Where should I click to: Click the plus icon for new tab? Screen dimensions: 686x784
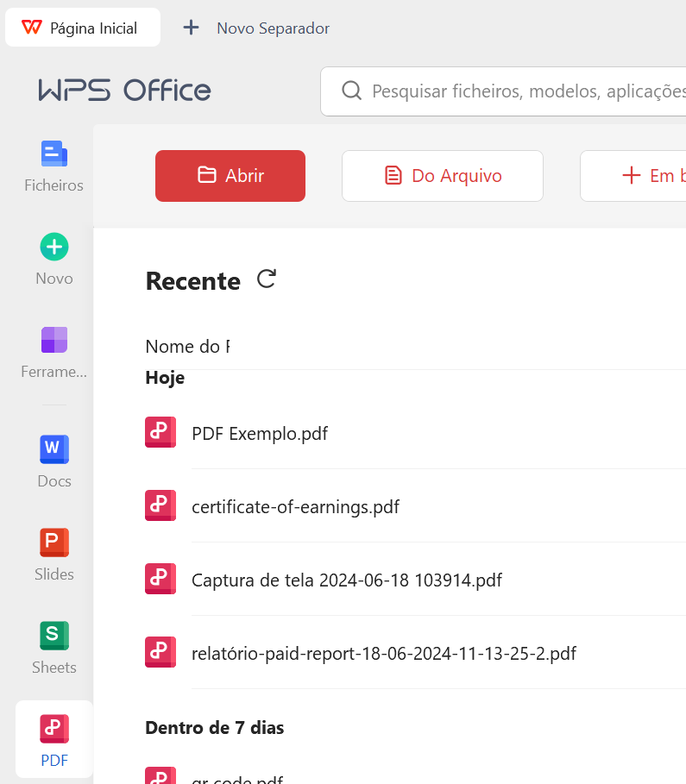(x=191, y=28)
